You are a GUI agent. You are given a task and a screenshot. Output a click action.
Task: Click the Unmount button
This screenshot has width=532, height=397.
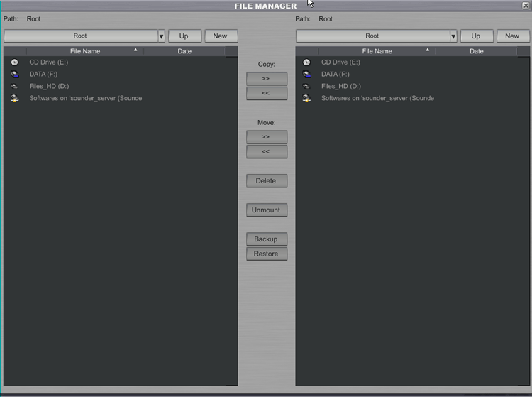tap(267, 210)
